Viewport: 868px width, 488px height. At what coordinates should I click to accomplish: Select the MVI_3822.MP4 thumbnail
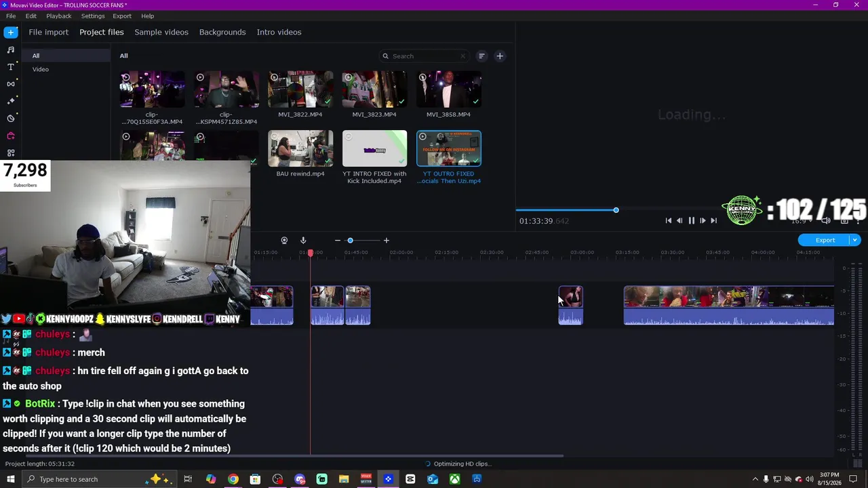coord(300,89)
